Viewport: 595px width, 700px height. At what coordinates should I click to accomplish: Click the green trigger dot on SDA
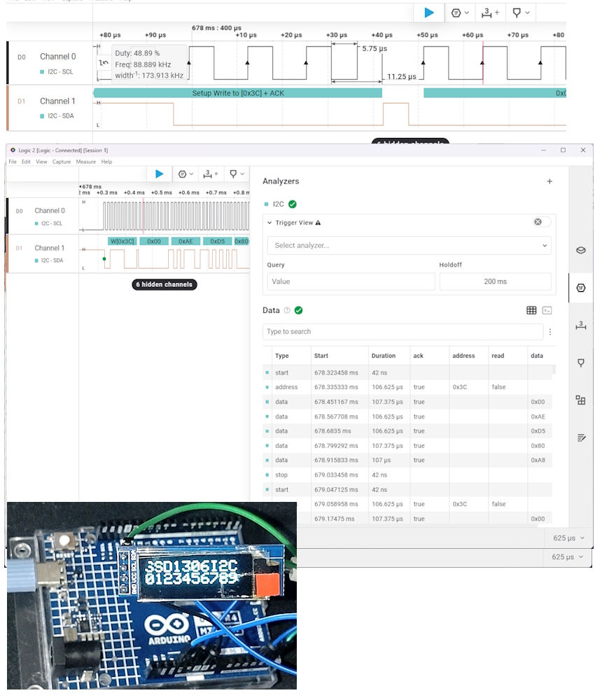(104, 259)
